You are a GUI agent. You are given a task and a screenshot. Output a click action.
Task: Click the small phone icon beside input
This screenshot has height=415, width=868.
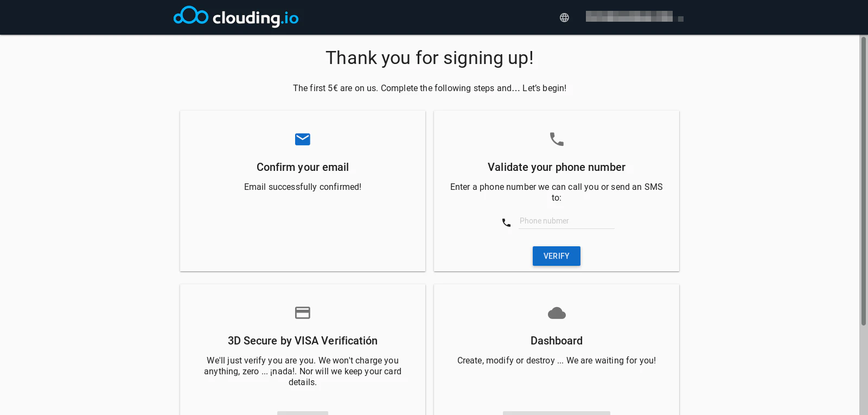(506, 222)
